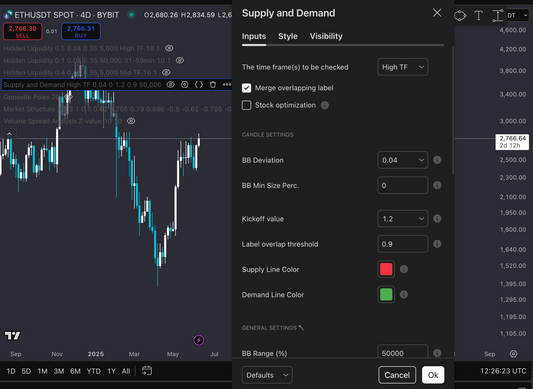Toggle visibility of Volume Spread Analysis Z-value indicator
The height and width of the screenshot is (389, 533).
tap(131, 121)
